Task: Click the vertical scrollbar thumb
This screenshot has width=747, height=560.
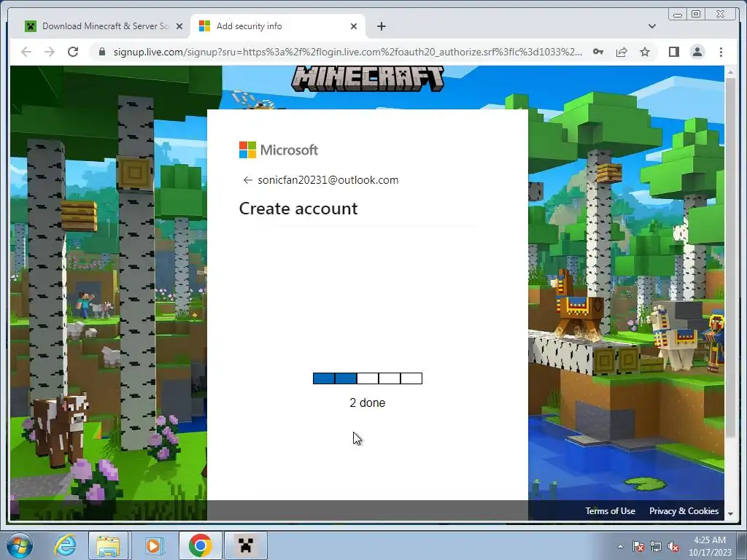Action: coord(730,257)
